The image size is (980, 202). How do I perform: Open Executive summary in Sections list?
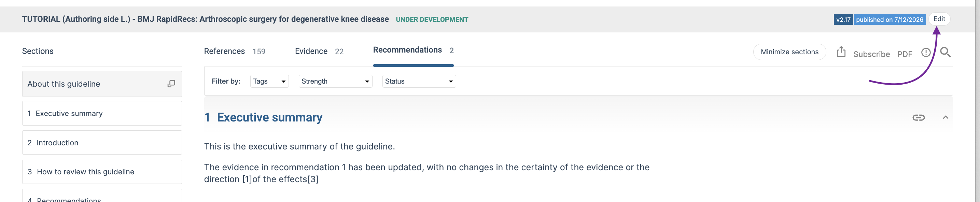102,113
